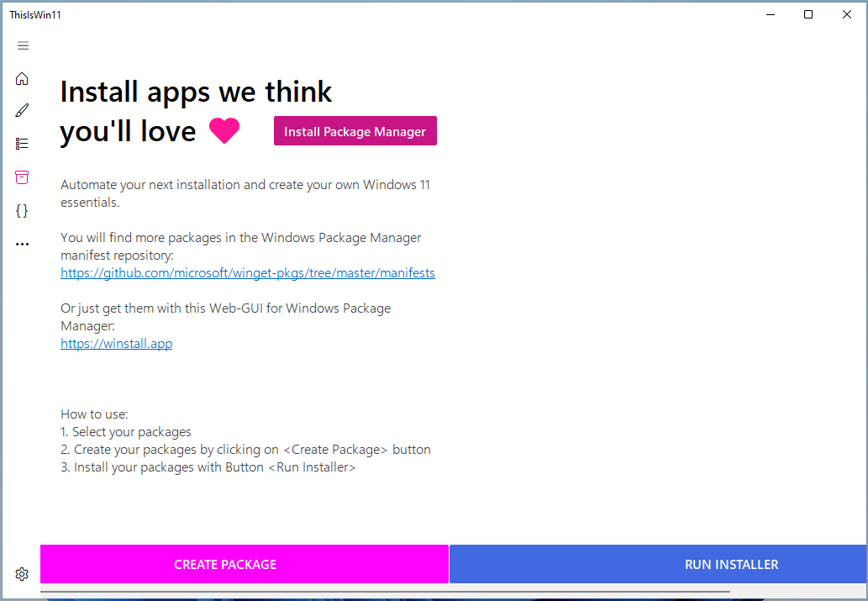Viewport: 868px width, 601px height.
Task: Open the winstall.app link
Action: click(116, 344)
